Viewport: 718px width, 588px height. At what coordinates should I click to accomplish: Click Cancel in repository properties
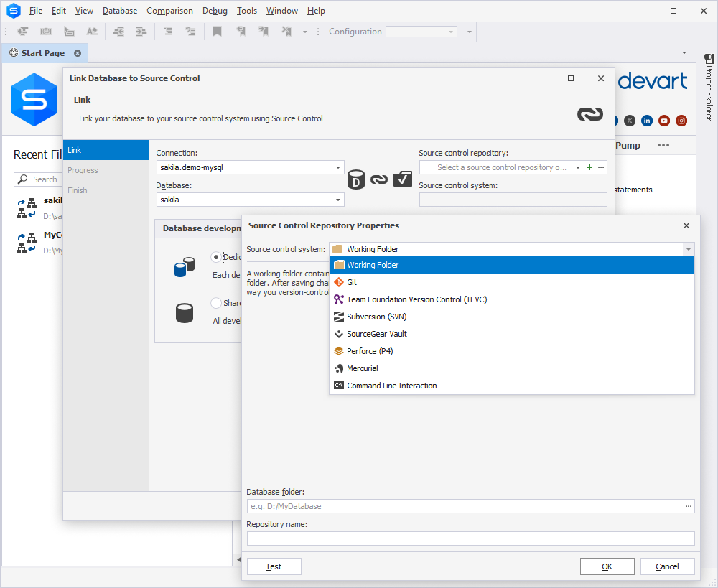[667, 566]
